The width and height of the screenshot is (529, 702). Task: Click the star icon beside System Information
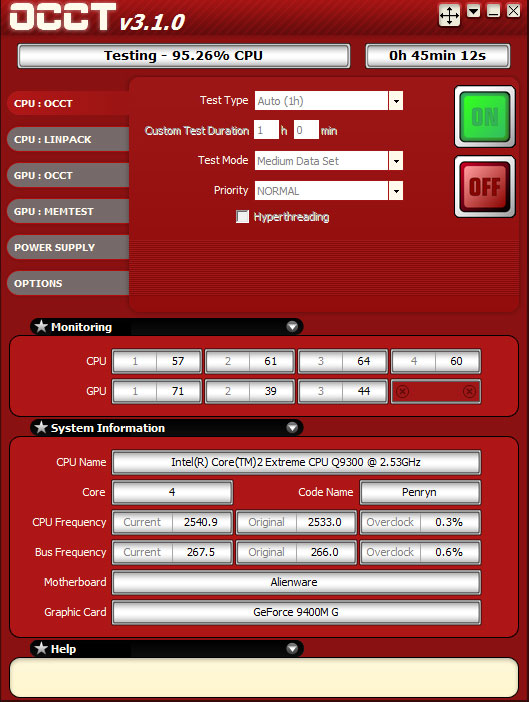click(x=41, y=428)
